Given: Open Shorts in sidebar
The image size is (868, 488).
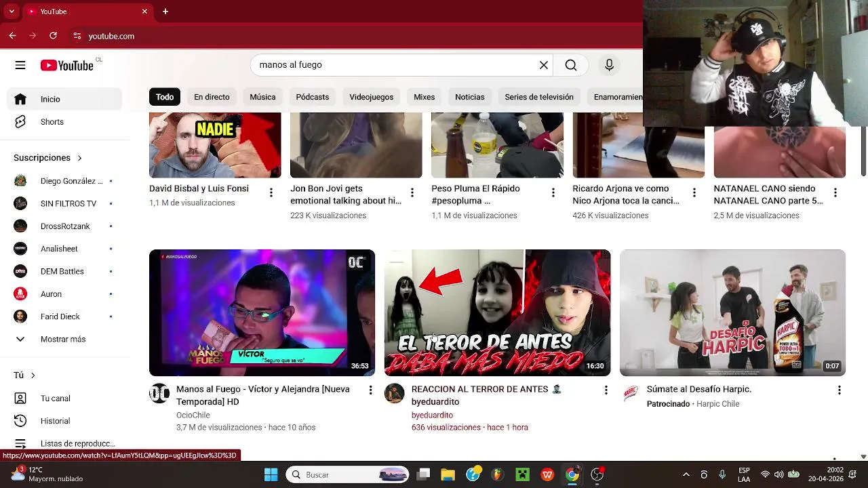Looking at the screenshot, I should point(64,122).
